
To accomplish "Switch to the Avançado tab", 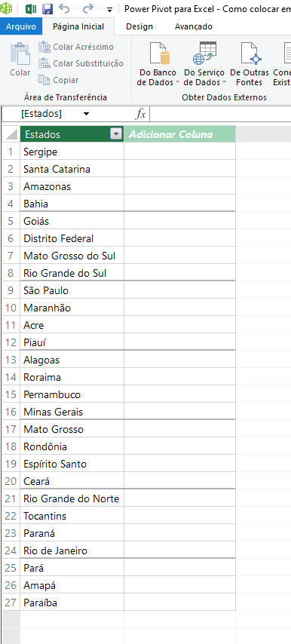I will click(x=193, y=26).
